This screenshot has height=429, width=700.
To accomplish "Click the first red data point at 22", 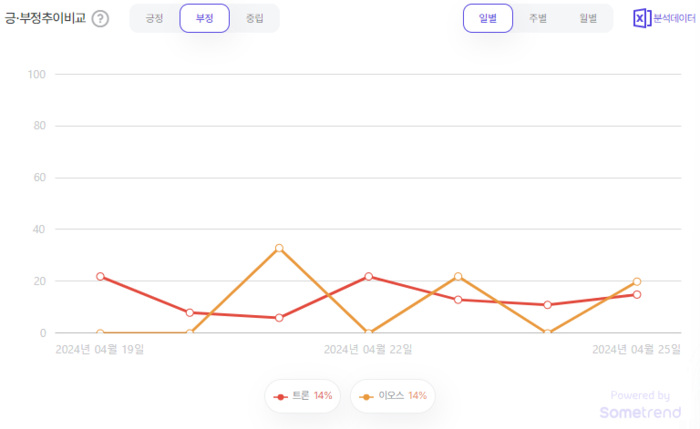I will pyautogui.click(x=100, y=276).
